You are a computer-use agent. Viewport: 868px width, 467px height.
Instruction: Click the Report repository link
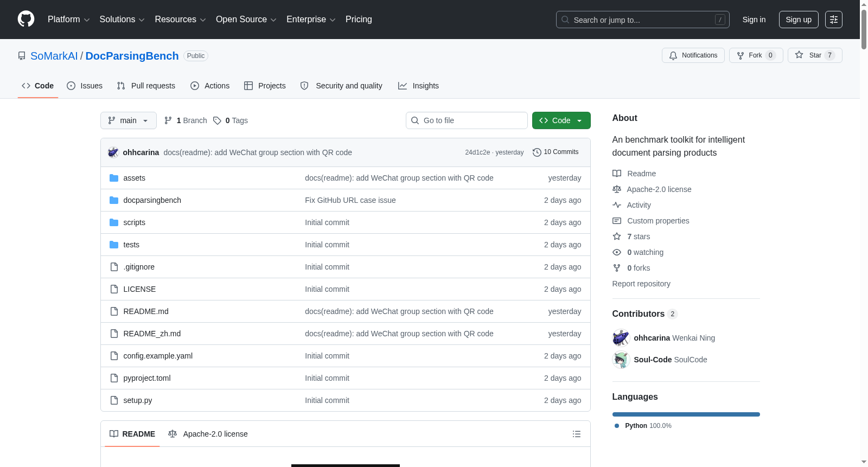[x=641, y=284]
